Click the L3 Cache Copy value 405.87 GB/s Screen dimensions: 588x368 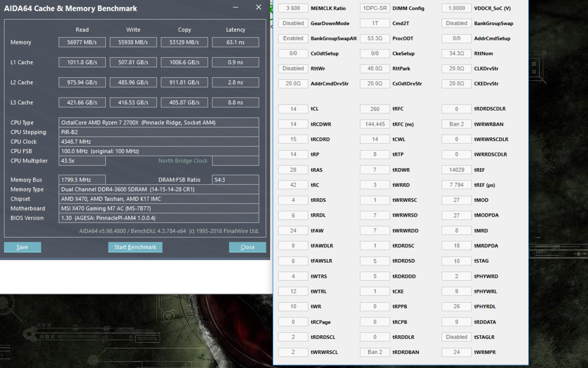[184, 102]
